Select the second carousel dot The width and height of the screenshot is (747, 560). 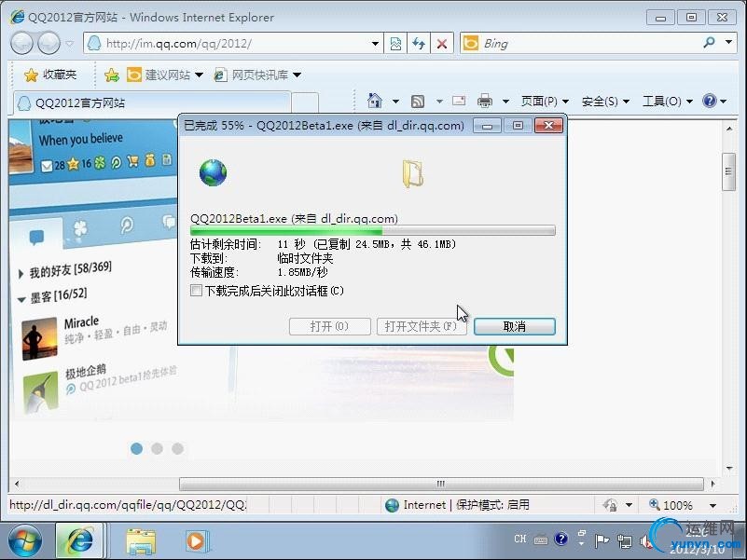point(158,448)
